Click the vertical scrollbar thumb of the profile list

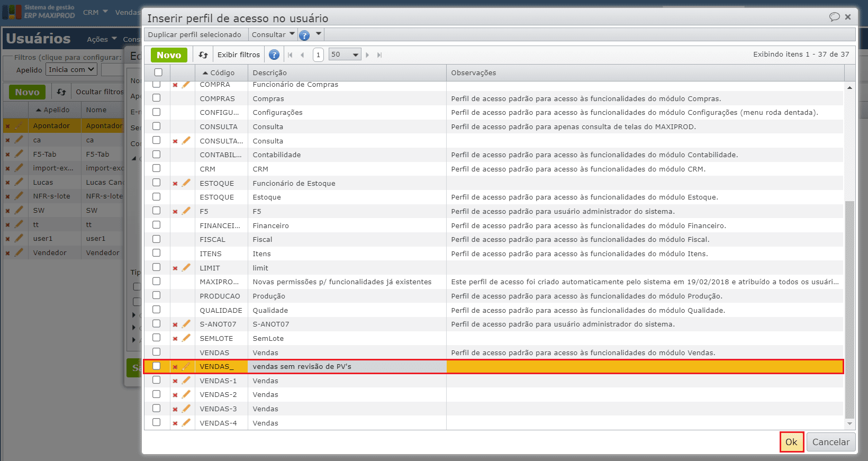click(x=849, y=310)
